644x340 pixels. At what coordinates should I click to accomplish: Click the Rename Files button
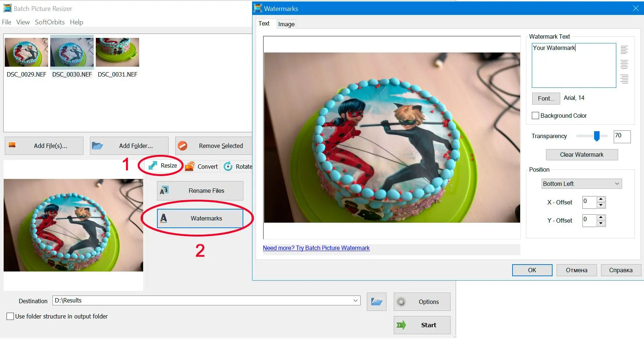coord(200,191)
